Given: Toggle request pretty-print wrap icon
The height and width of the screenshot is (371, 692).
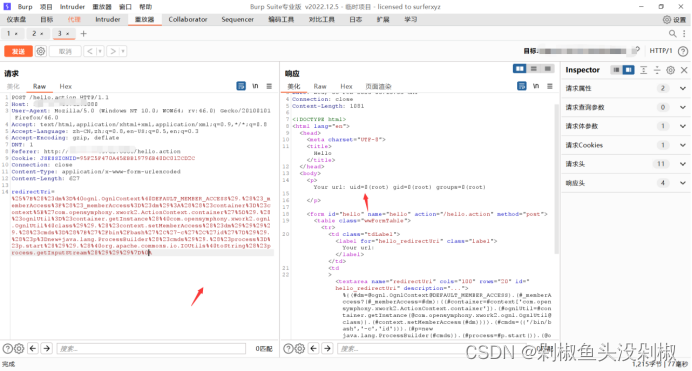Looking at the screenshot, I should (x=241, y=86).
